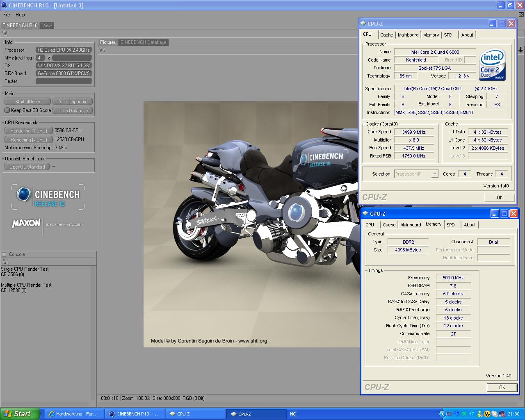Click the Rated FSB 1750.0 MHz value
Viewport: 525px width, 420px height.
(413, 156)
